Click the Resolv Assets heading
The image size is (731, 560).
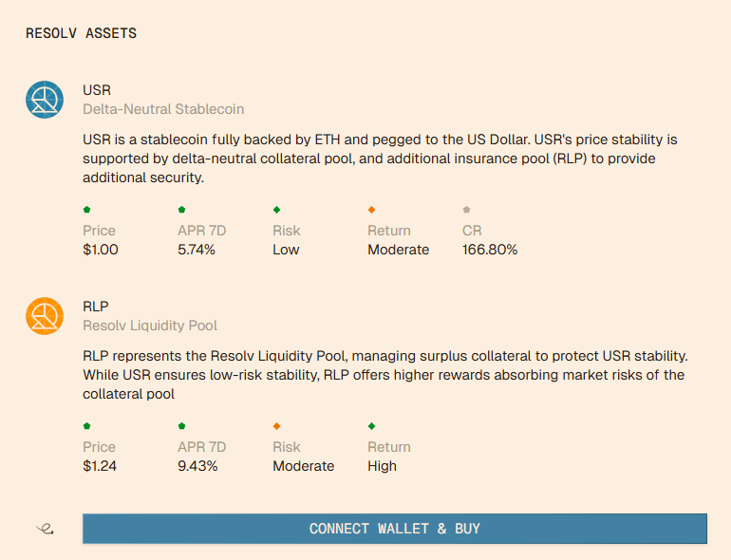pos(81,33)
